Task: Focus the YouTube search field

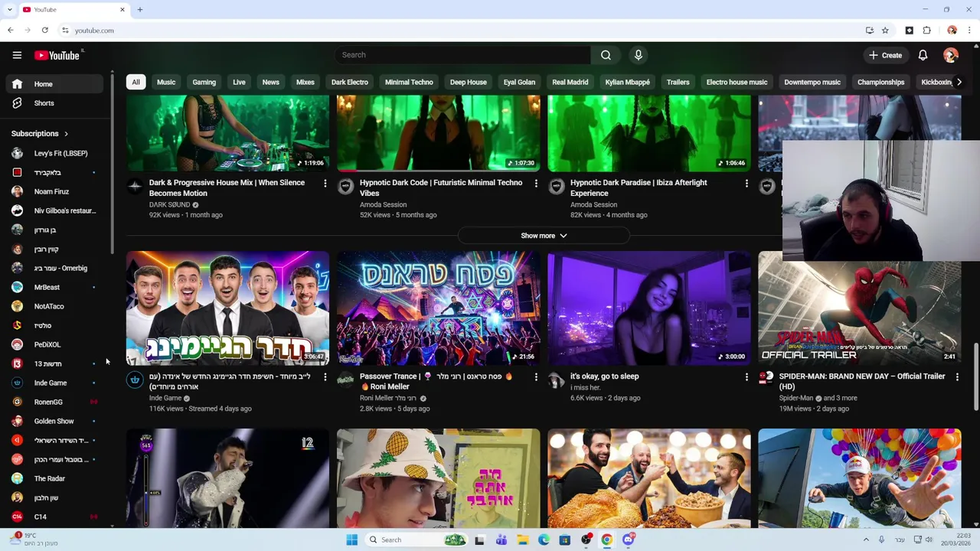Action: (x=462, y=55)
